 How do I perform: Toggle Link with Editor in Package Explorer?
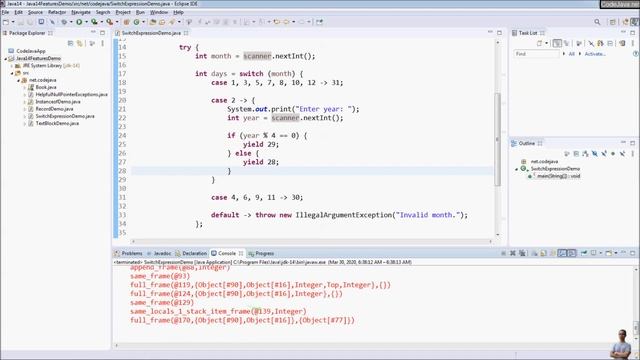tap(80, 43)
